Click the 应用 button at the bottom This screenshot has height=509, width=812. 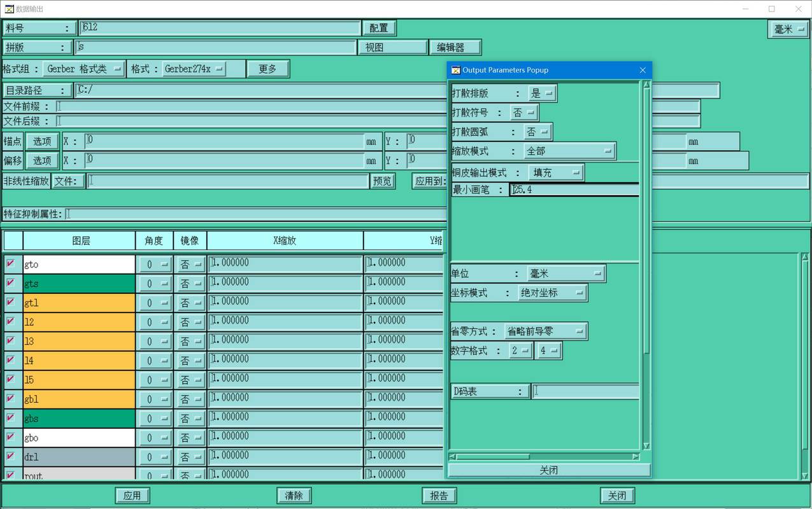[x=132, y=496]
